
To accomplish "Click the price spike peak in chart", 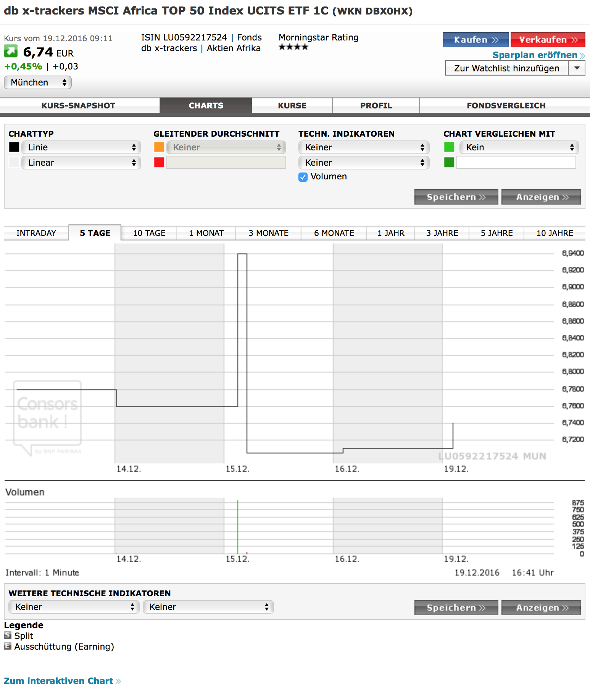I will click(242, 254).
